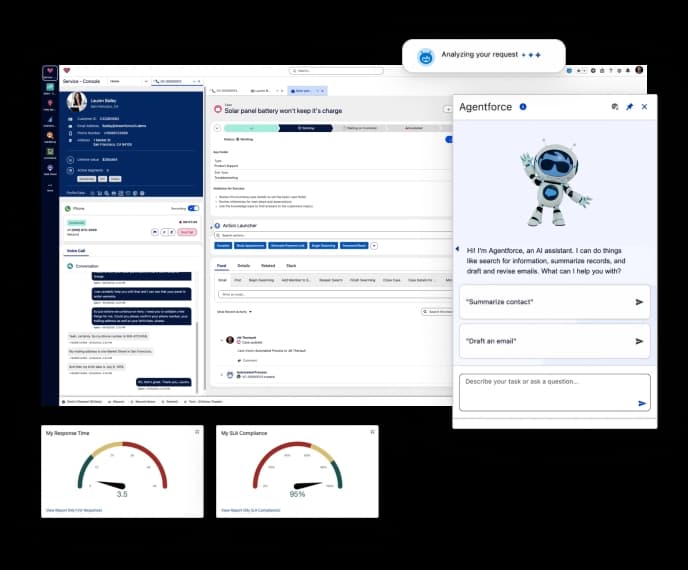The height and width of the screenshot is (570, 688).
Task: Select the purple sidebar navigation icon
Action: pyautogui.click(x=50, y=168)
